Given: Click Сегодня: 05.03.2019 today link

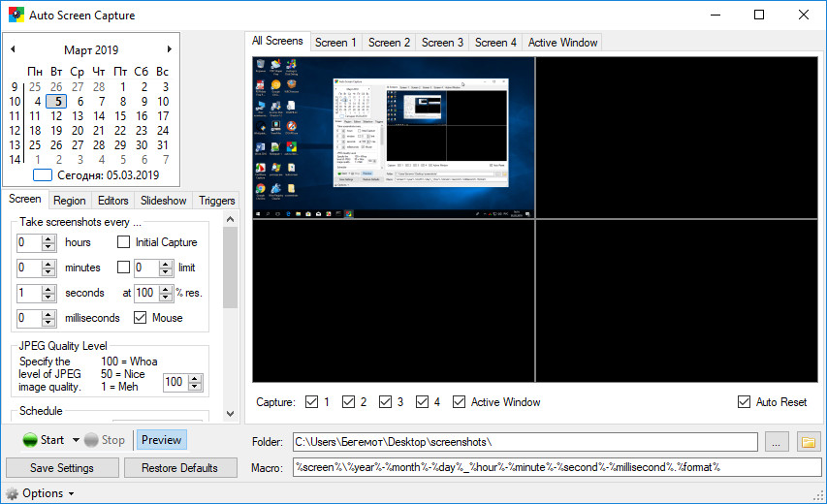Looking at the screenshot, I should pos(109,175).
